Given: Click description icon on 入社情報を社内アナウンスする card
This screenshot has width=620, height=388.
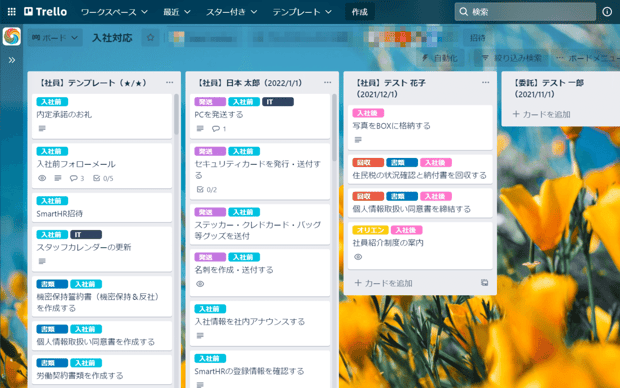Looking at the screenshot, I should point(200,335).
